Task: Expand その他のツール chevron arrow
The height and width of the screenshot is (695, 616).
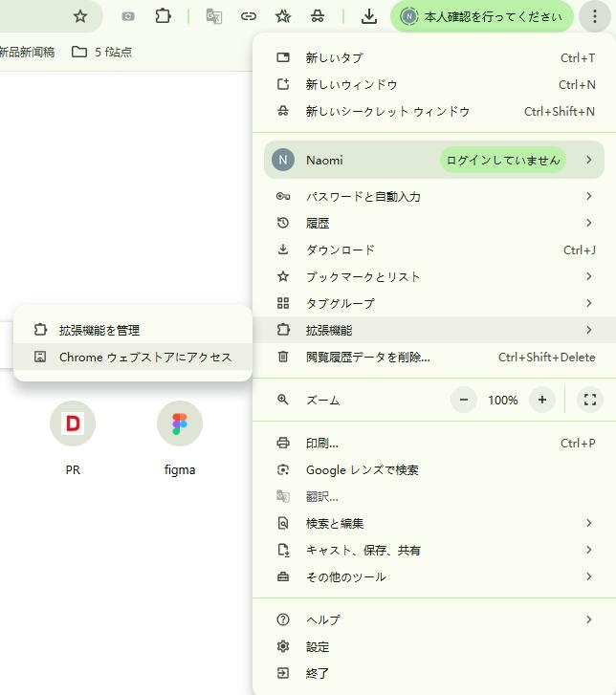Action: point(588,576)
